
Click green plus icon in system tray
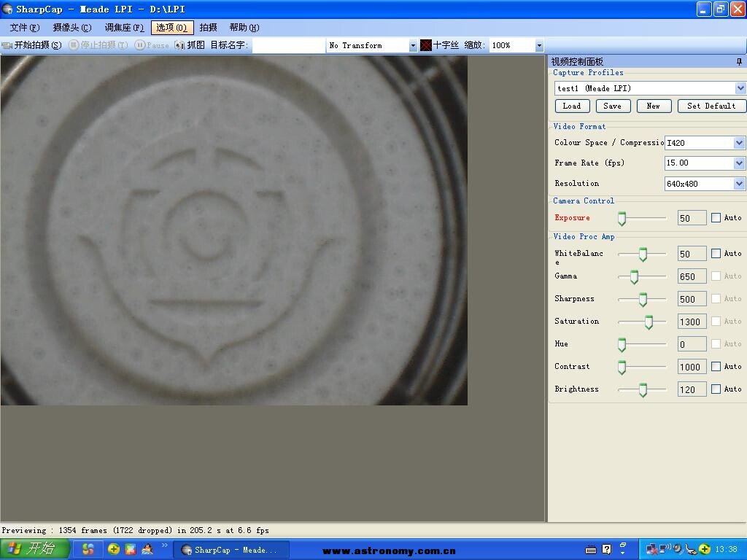click(x=705, y=550)
